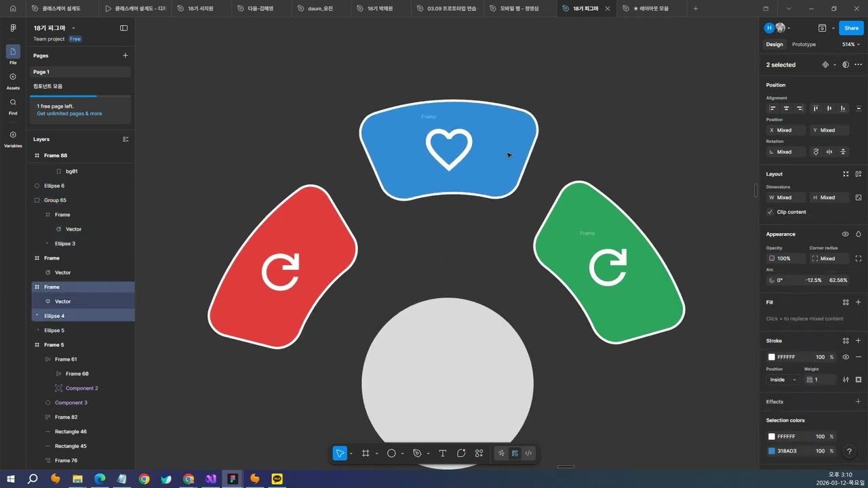Switch to the Prototype tab
868x488 pixels.
click(x=804, y=45)
